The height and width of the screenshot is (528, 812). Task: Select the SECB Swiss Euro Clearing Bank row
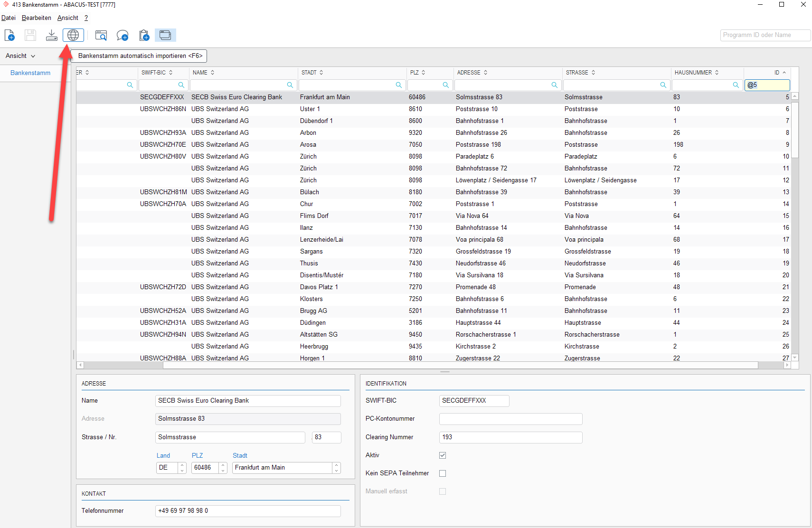tap(434, 97)
